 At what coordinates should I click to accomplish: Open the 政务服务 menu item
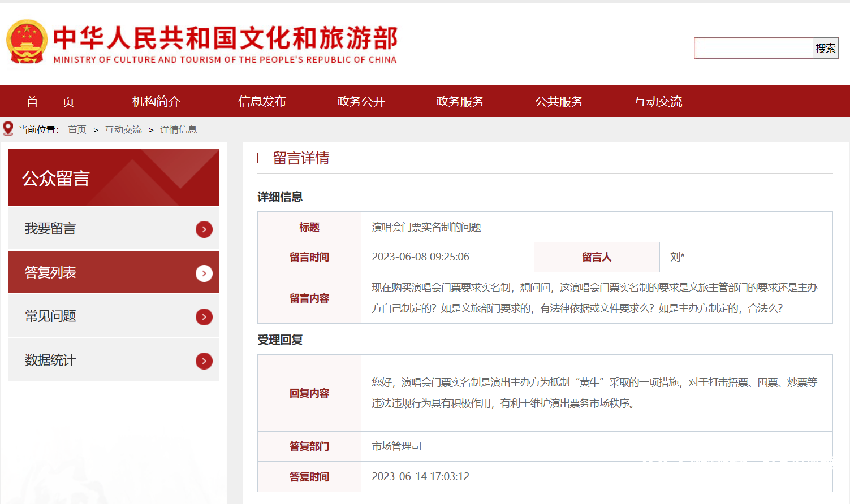[460, 102]
